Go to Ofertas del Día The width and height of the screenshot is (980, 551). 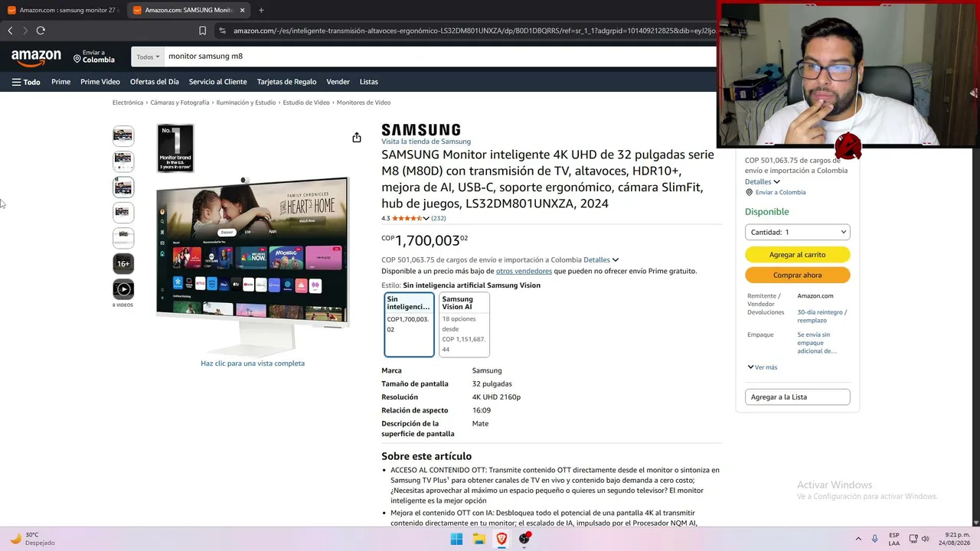[155, 82]
